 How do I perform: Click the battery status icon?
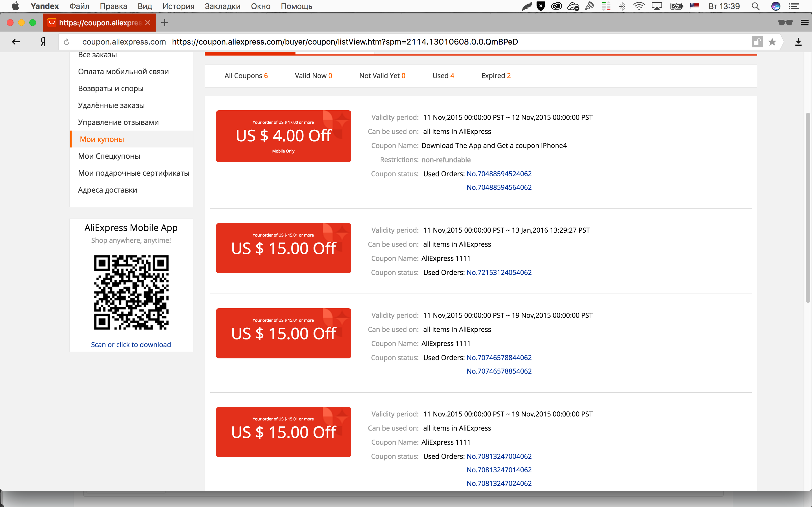(676, 6)
